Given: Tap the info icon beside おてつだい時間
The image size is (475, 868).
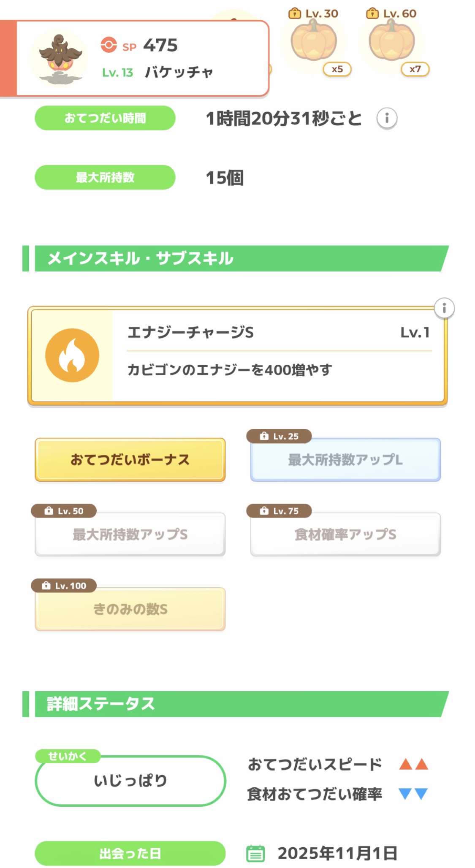Looking at the screenshot, I should tap(387, 118).
